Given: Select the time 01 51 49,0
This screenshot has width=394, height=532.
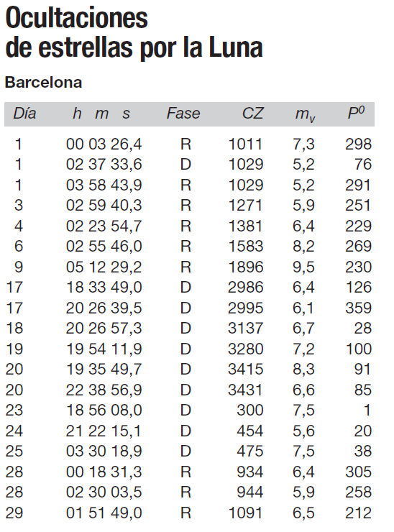Looking at the screenshot, I should 104,513.
